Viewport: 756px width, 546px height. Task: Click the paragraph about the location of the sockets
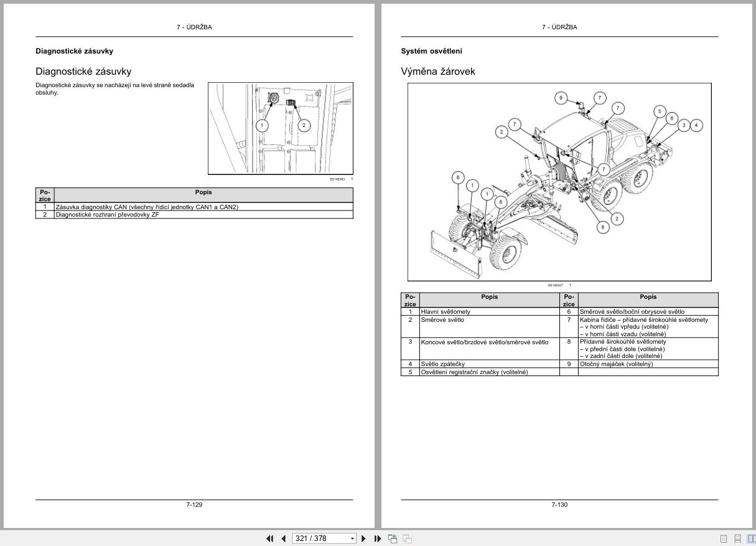click(115, 88)
